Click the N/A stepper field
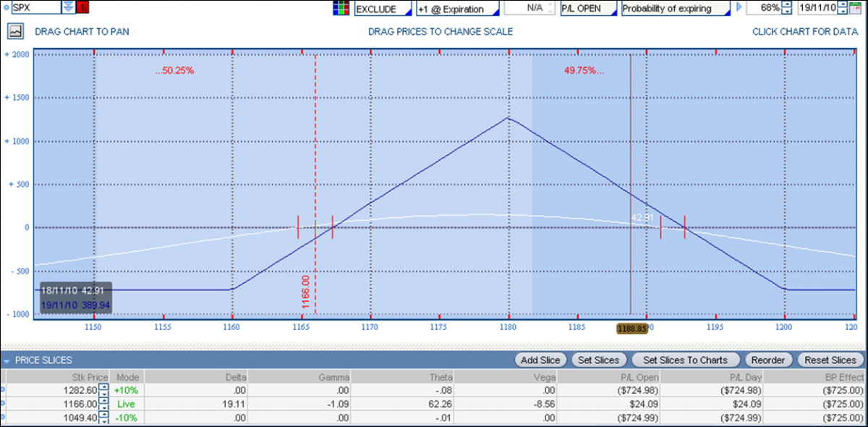This screenshot has height=427, width=868. pyautogui.click(x=529, y=8)
